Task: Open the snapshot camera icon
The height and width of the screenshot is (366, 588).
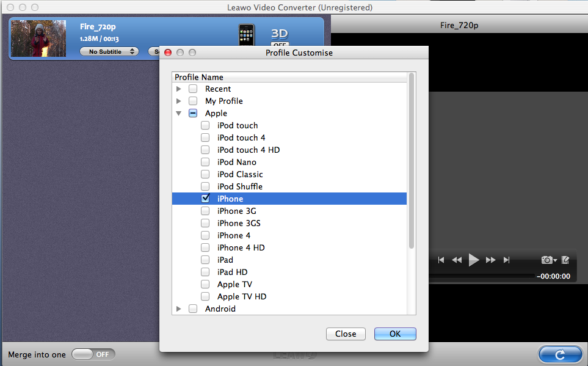Action: [x=546, y=260]
